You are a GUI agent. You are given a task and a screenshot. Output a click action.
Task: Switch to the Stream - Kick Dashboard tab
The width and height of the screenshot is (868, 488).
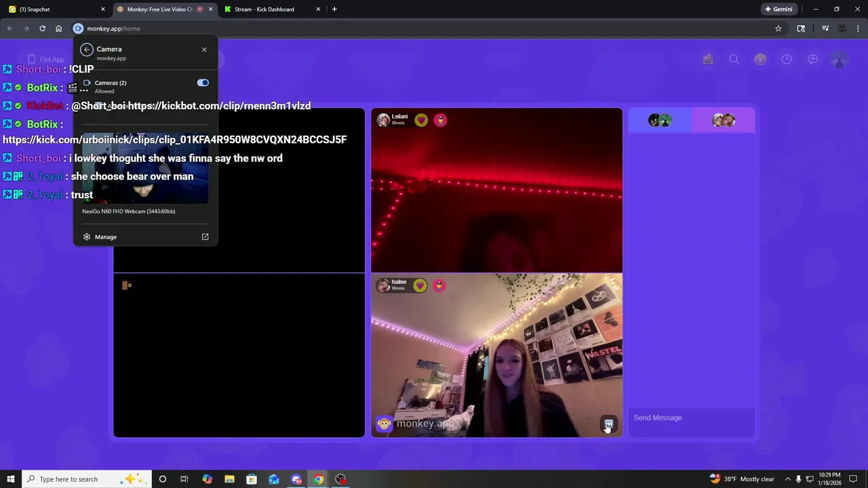tap(271, 9)
